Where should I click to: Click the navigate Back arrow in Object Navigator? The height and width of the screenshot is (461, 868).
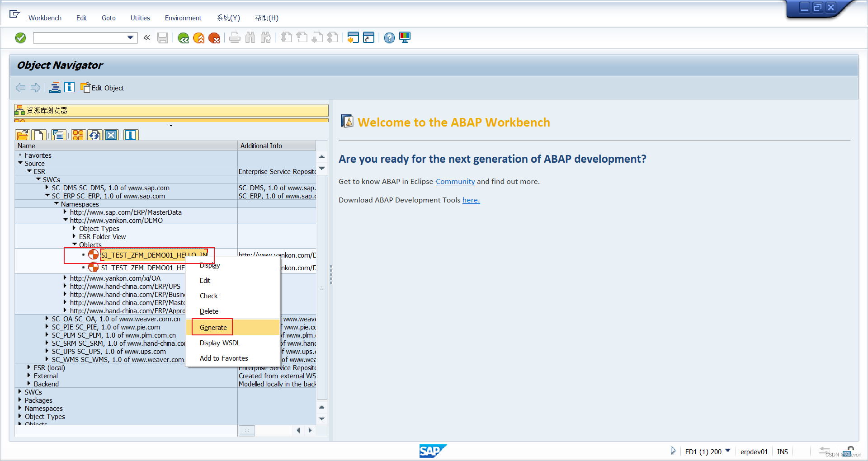[x=20, y=88]
